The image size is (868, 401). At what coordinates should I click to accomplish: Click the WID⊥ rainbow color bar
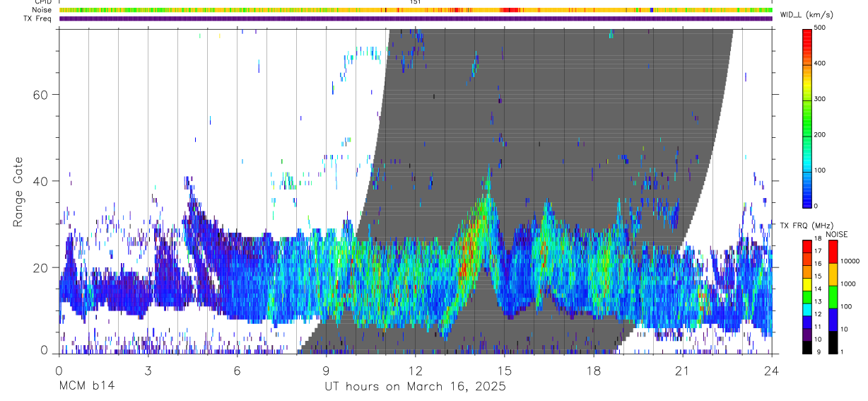(x=808, y=117)
